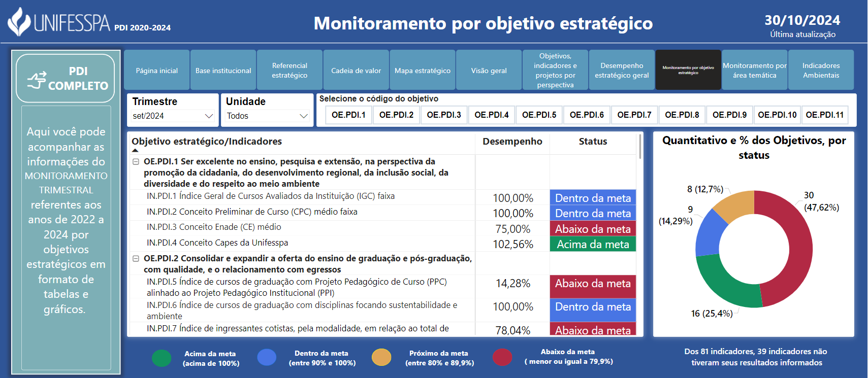Filter by objective code OE.PDI.3
This screenshot has height=378, width=868.
(444, 115)
